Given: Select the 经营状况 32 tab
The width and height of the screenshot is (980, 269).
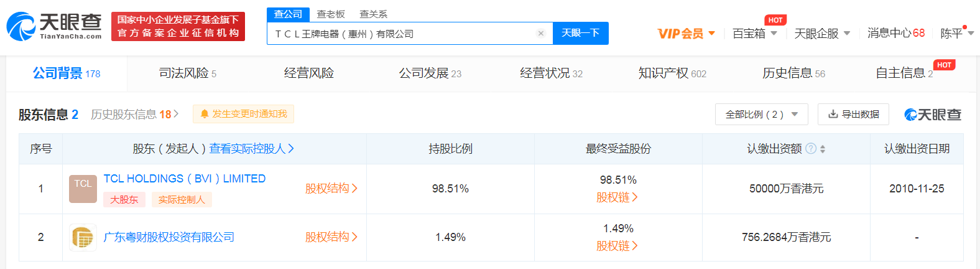Looking at the screenshot, I should (x=552, y=73).
